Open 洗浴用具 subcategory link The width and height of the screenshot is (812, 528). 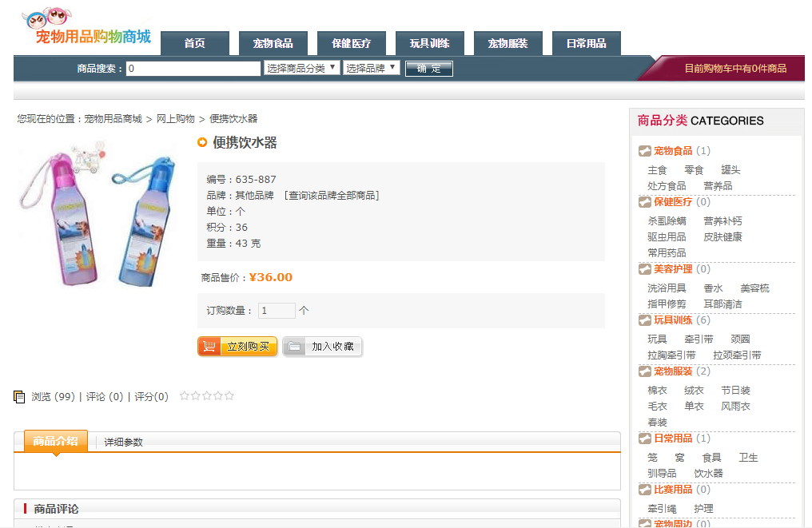pos(667,288)
